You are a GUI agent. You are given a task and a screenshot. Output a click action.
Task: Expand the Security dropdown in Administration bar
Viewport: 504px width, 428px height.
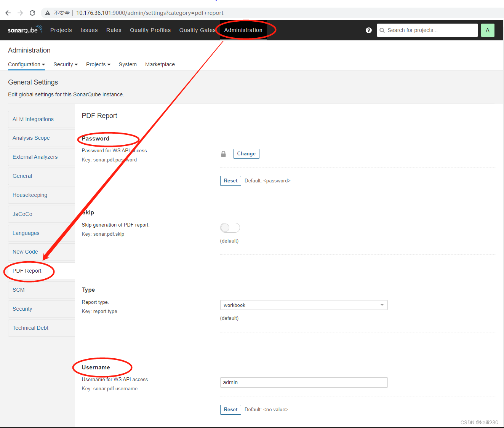(66, 64)
